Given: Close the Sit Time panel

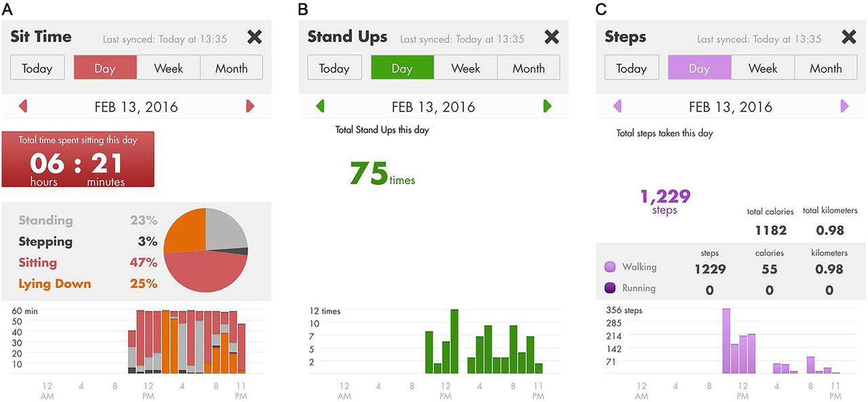Looking at the screenshot, I should click(254, 37).
